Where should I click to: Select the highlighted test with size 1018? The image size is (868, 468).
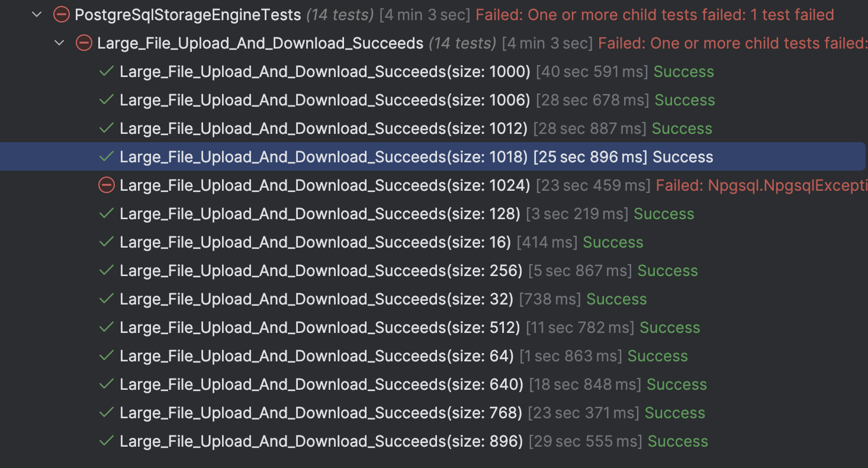pyautogui.click(x=323, y=157)
